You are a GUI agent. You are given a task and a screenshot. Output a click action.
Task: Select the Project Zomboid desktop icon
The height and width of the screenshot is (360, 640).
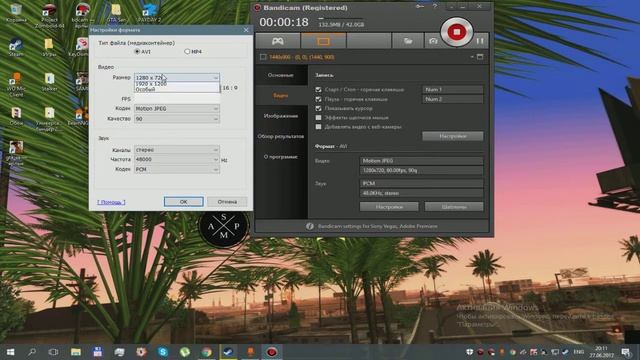[49, 15]
